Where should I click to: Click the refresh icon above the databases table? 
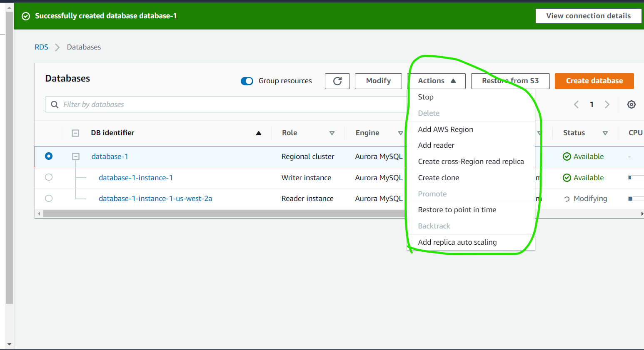tap(337, 81)
